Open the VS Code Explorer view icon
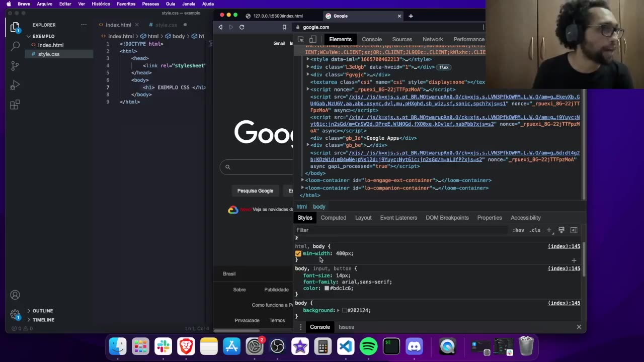 15,27
